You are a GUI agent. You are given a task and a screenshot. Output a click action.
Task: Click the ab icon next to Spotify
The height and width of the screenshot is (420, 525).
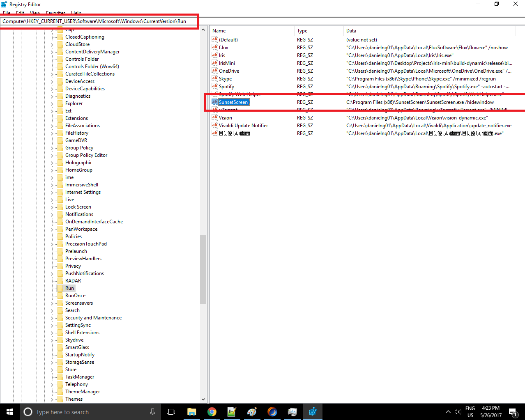(214, 86)
